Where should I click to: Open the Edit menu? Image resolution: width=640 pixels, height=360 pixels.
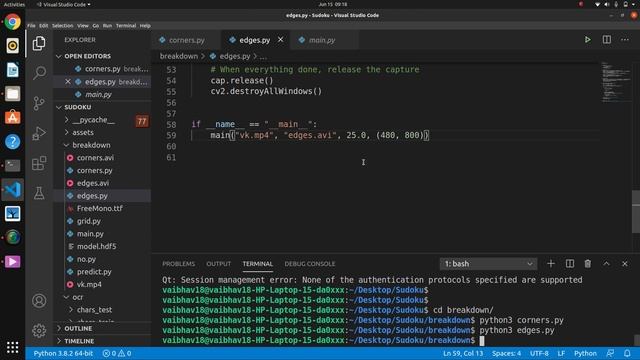[44, 25]
